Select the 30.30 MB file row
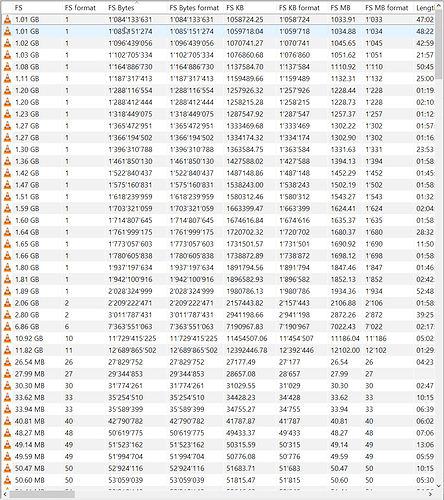 click(x=218, y=386)
